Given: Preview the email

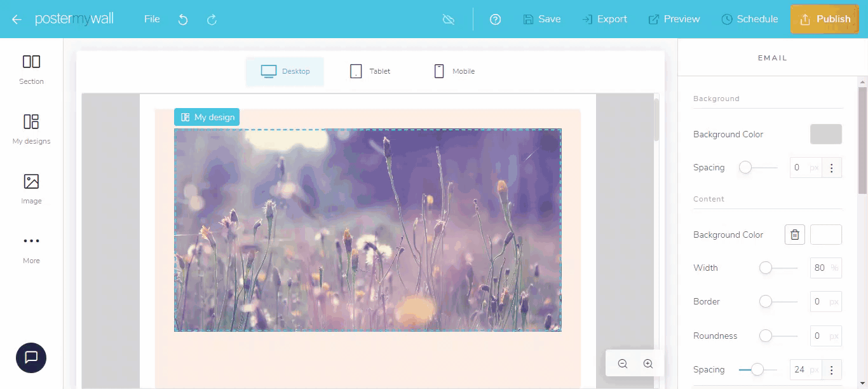Looking at the screenshot, I should [x=674, y=19].
